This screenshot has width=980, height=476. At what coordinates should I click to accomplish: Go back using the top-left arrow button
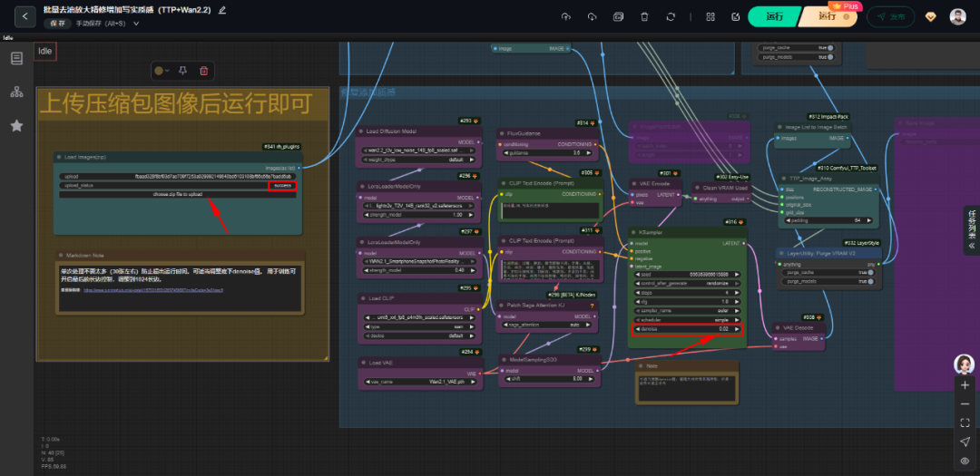[x=25, y=16]
